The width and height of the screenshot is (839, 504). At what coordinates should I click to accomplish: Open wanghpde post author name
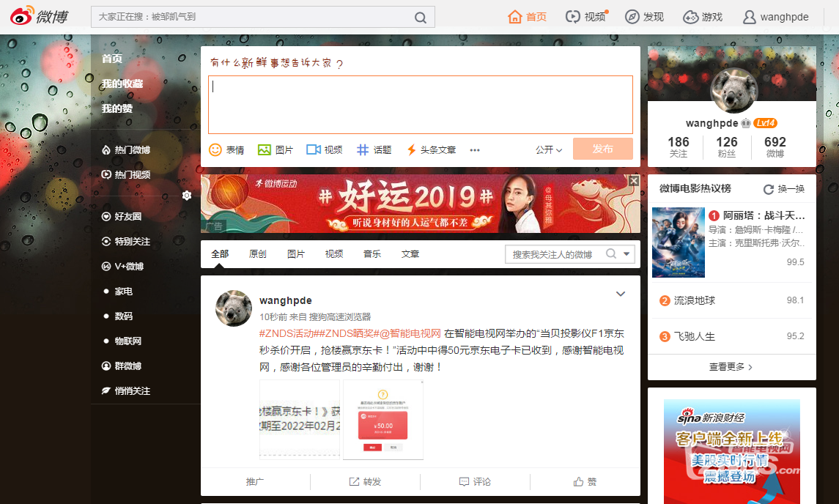(x=286, y=300)
